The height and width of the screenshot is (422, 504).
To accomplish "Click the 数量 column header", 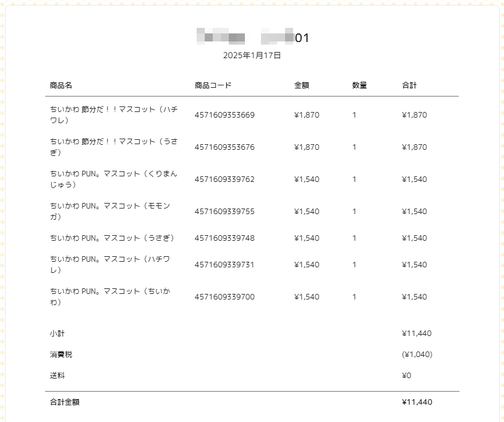I will coord(359,85).
